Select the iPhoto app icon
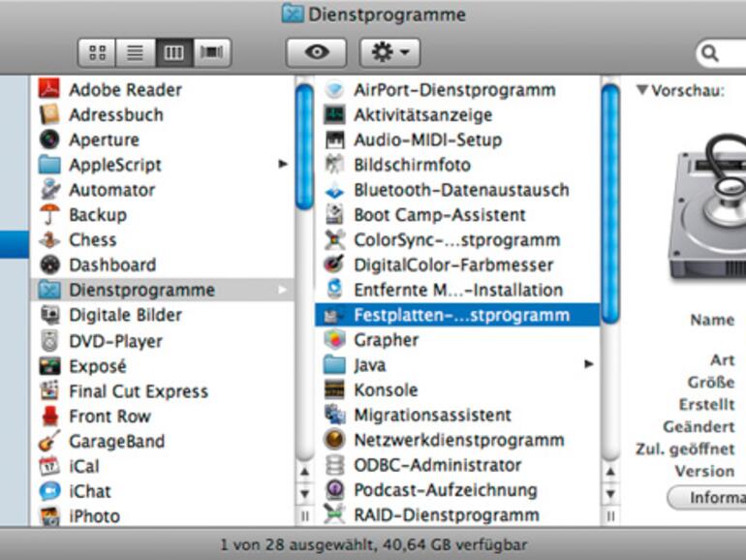The width and height of the screenshot is (746, 560). [49, 516]
